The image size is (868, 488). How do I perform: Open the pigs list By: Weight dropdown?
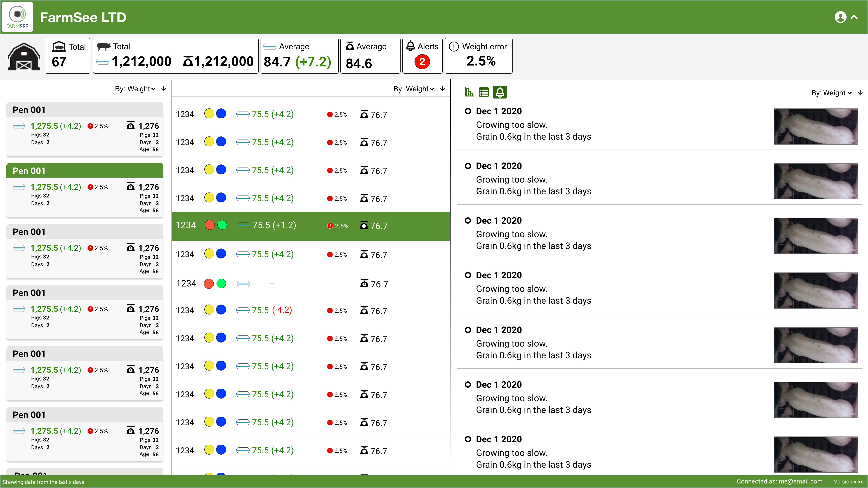[x=414, y=89]
